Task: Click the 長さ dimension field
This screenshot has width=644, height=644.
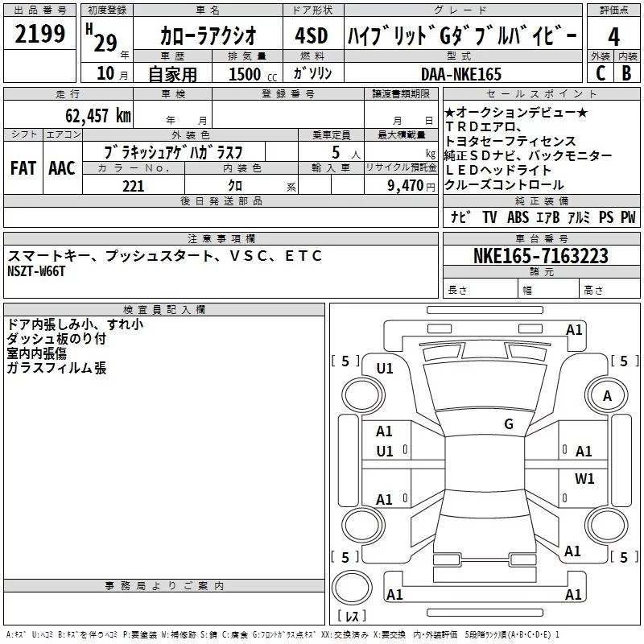Action: [481, 289]
